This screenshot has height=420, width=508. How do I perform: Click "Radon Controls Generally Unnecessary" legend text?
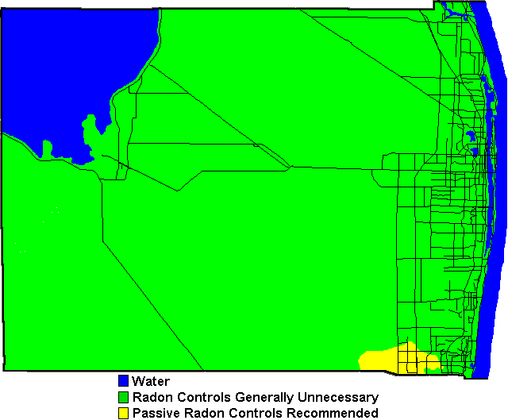(x=256, y=397)
